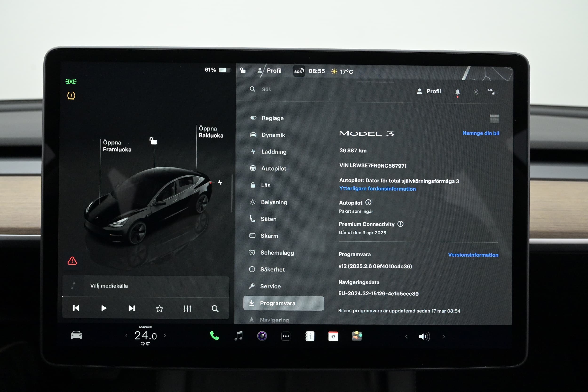
Task: Open the Toybox app icon
Action: [357, 336]
